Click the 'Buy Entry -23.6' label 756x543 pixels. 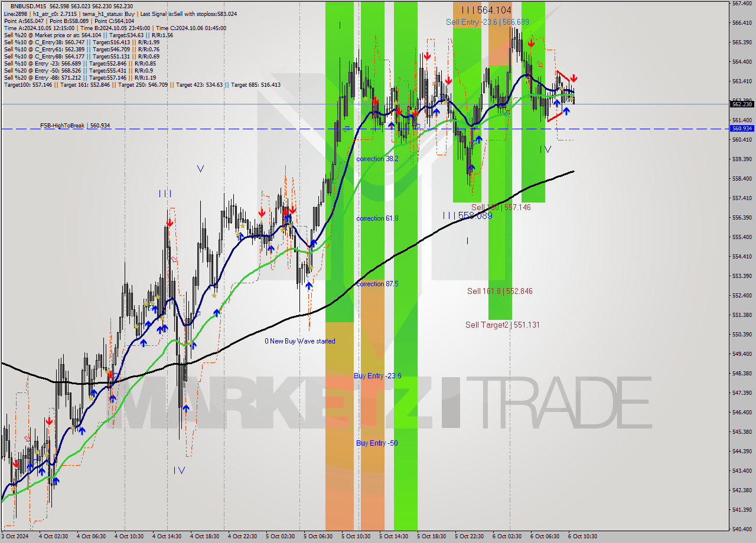pos(378,376)
